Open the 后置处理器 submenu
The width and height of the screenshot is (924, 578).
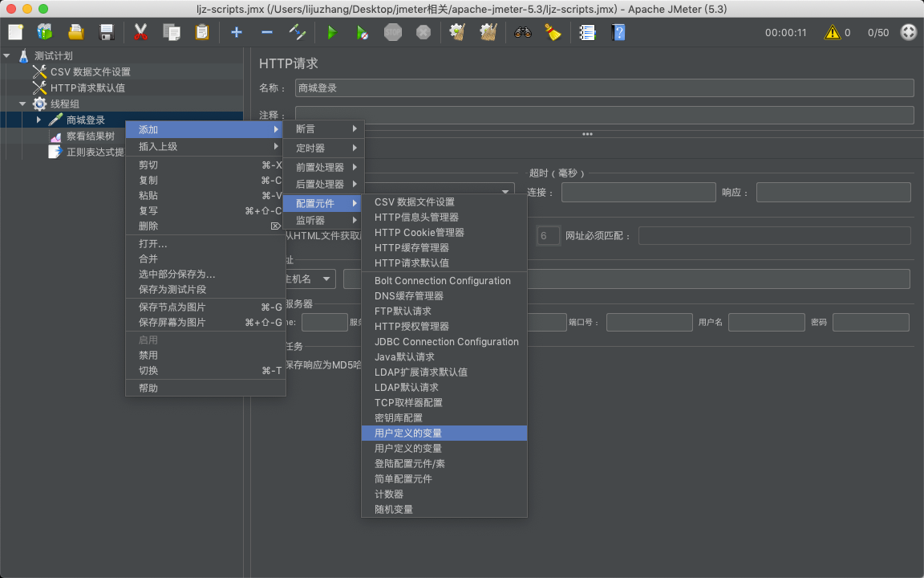pos(323,184)
